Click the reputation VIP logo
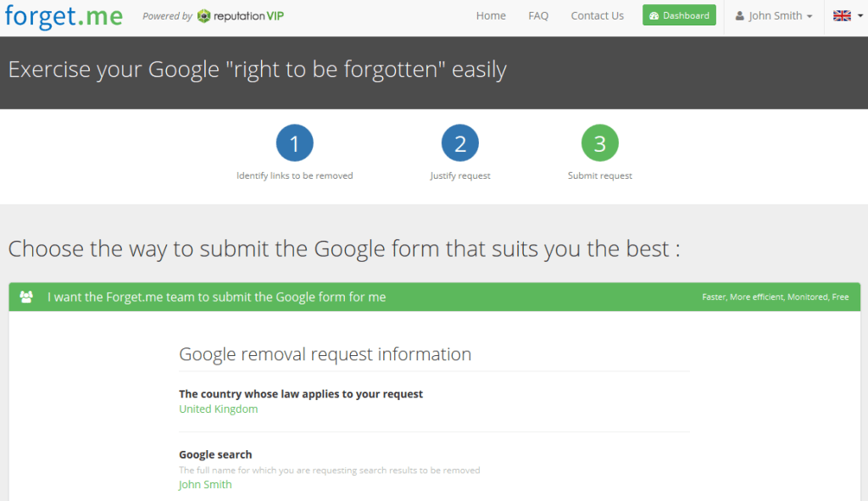The height and width of the screenshot is (501, 868). tap(240, 16)
